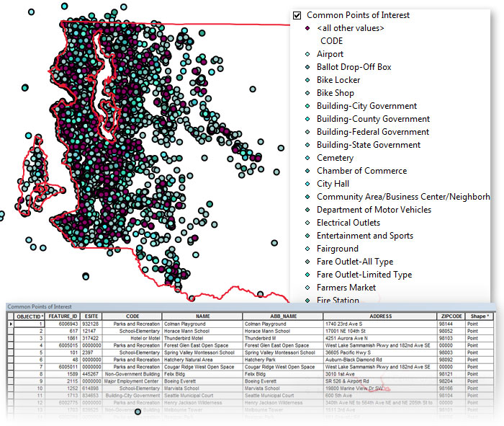
Task: Click the ADDRESS column header
Action: point(379,316)
